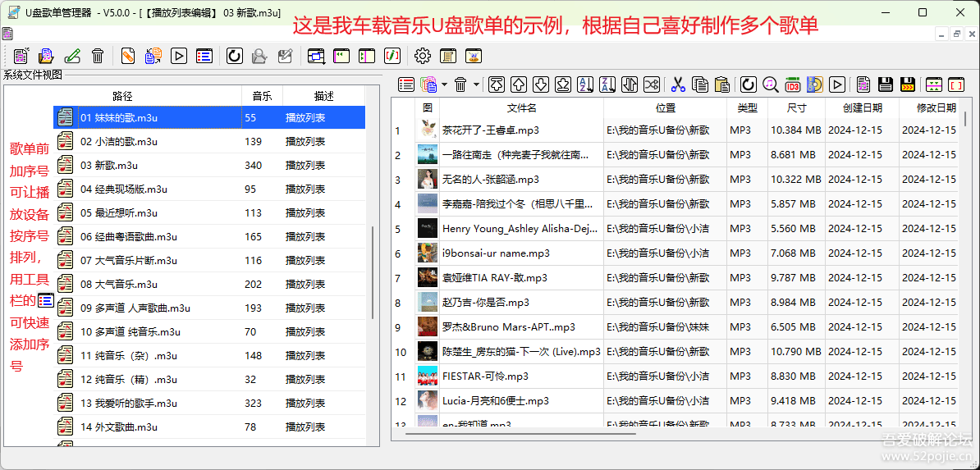
Task: Click the new playlist icon in main toolbar
Action: (21, 56)
